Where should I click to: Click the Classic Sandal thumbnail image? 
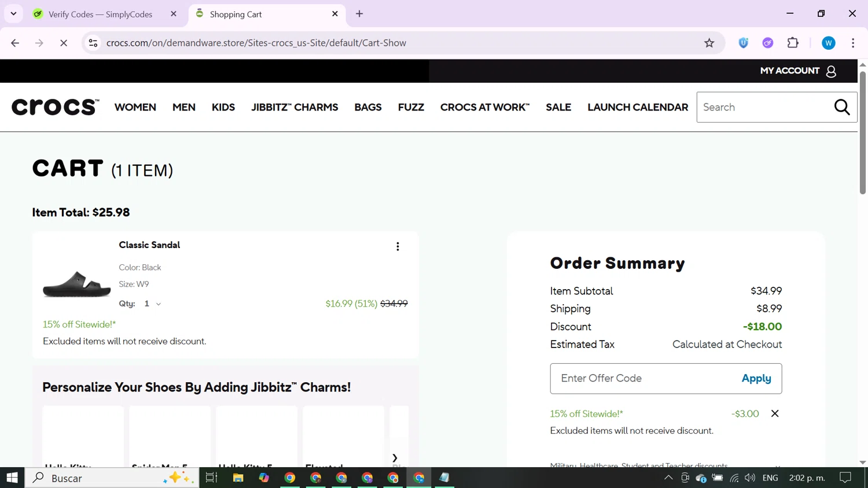tap(77, 284)
